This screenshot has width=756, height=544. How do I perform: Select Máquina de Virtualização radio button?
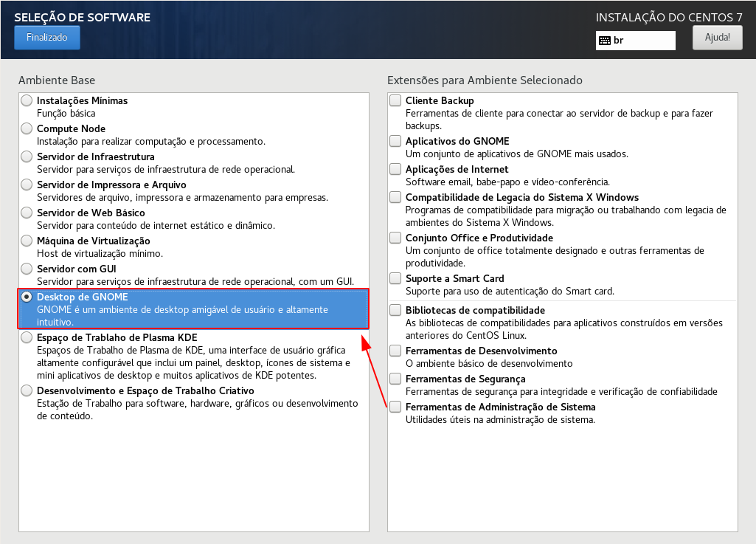[x=27, y=241]
